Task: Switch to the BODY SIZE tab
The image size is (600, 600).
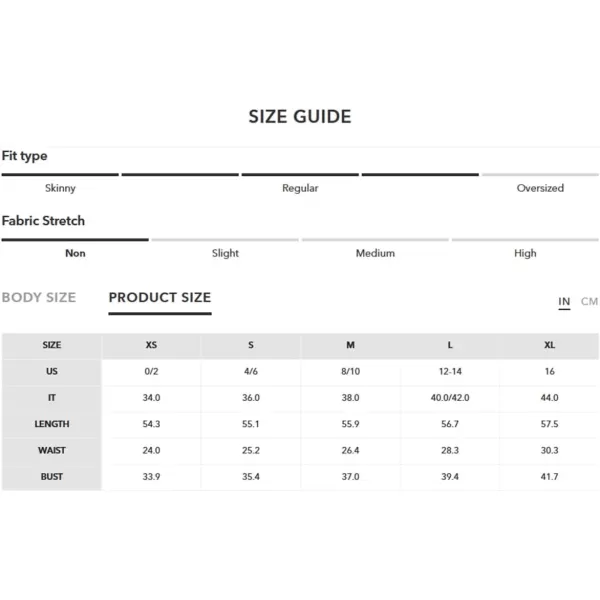Action: [x=39, y=297]
